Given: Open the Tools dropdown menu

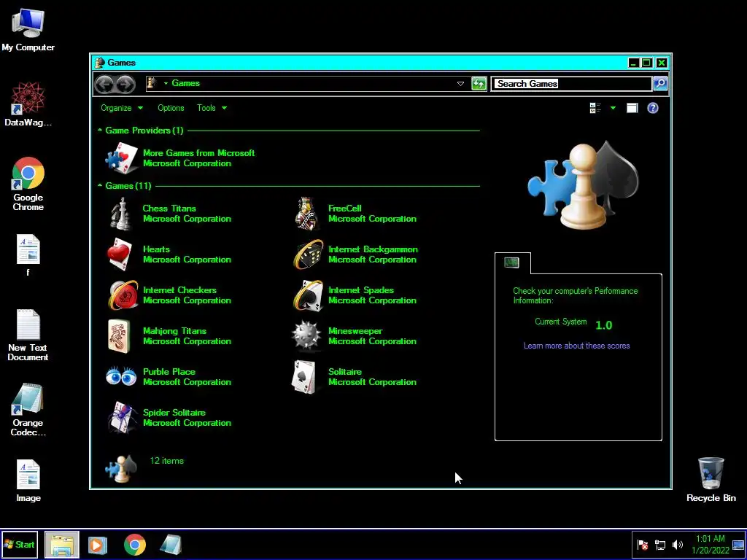Looking at the screenshot, I should coord(212,108).
